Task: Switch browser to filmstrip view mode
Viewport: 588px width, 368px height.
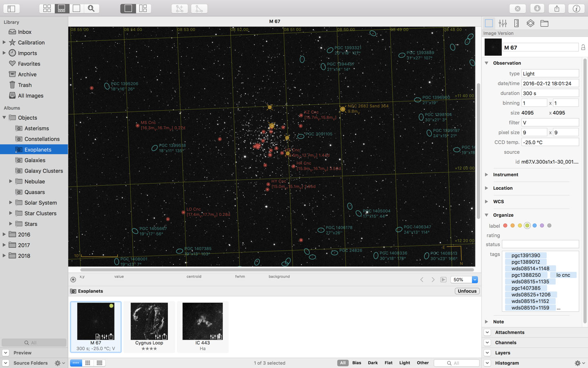Action: click(x=76, y=363)
